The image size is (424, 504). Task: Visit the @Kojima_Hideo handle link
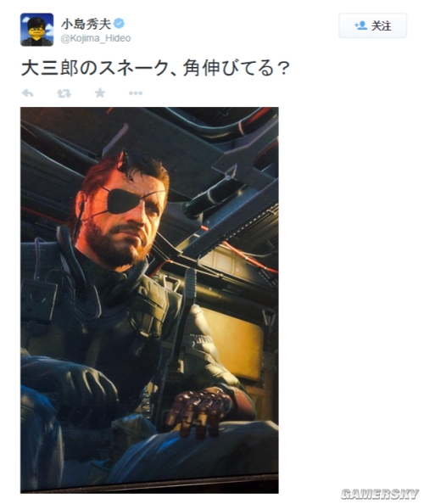(95, 38)
